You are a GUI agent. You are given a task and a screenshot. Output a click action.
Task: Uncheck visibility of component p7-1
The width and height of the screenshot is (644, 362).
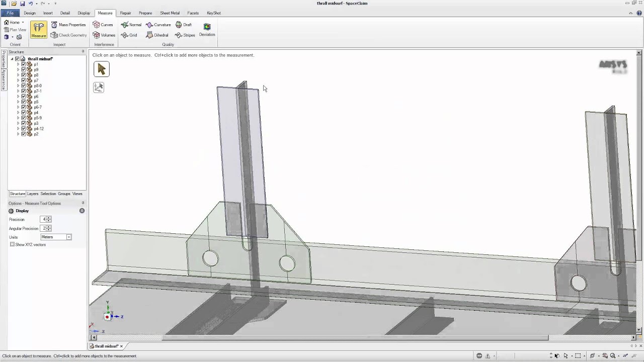click(24, 91)
